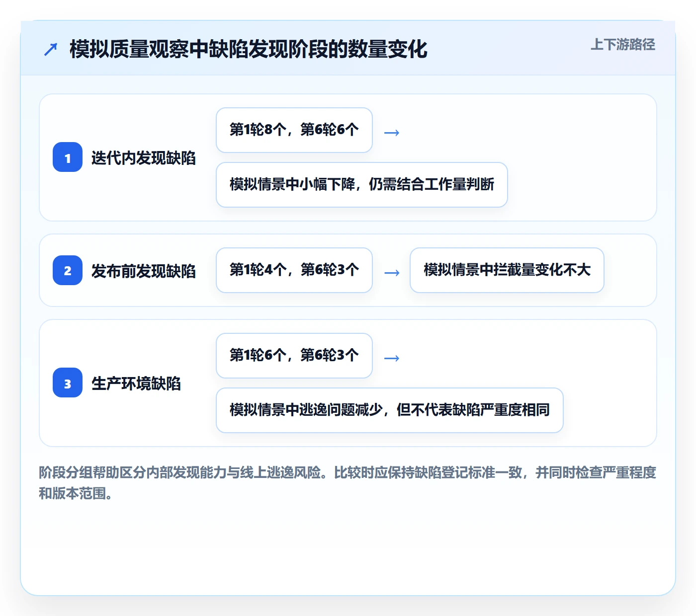Click the 第1轮8个，第6轮6个 box
The image size is (696, 616).
click(294, 130)
